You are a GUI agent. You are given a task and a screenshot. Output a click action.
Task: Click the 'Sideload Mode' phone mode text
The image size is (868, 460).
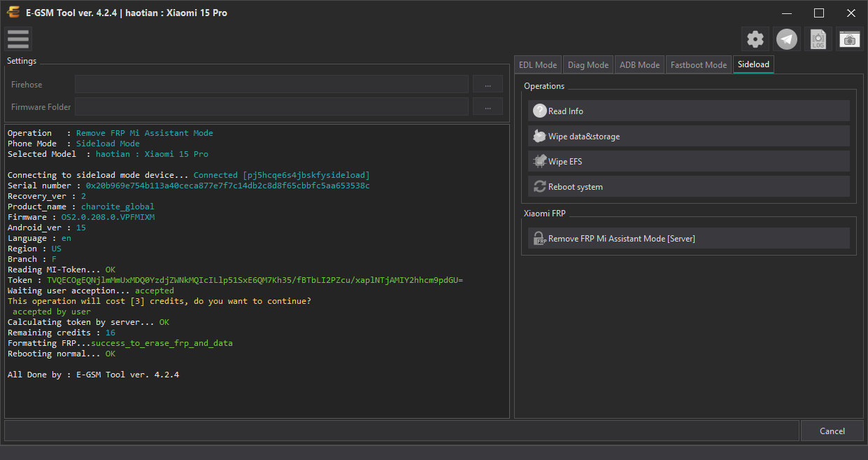click(x=108, y=144)
